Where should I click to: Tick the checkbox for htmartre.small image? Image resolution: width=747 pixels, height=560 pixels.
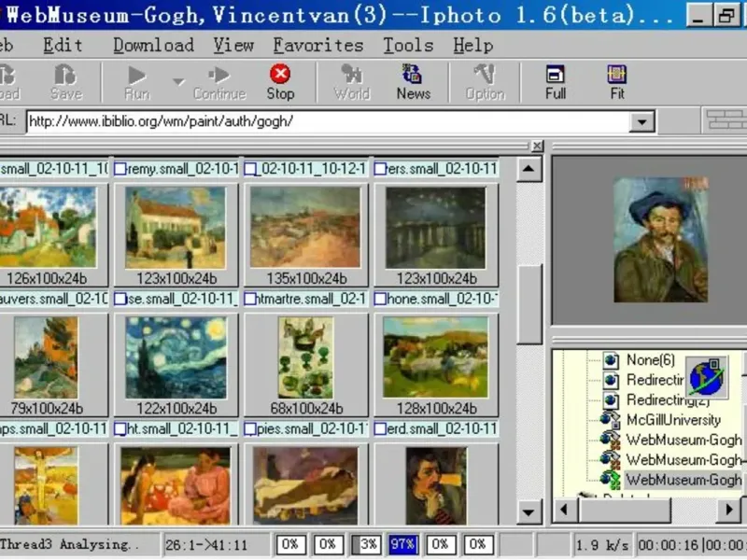250,299
